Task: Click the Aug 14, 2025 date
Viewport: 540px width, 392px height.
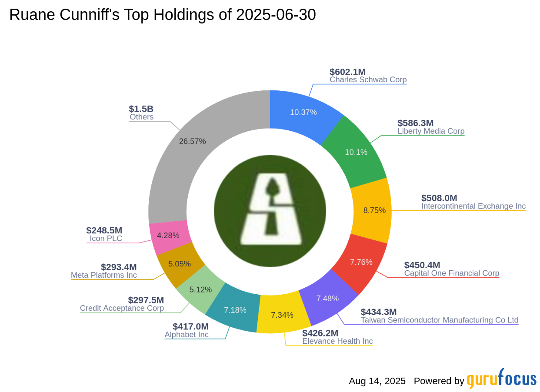Action: click(377, 381)
